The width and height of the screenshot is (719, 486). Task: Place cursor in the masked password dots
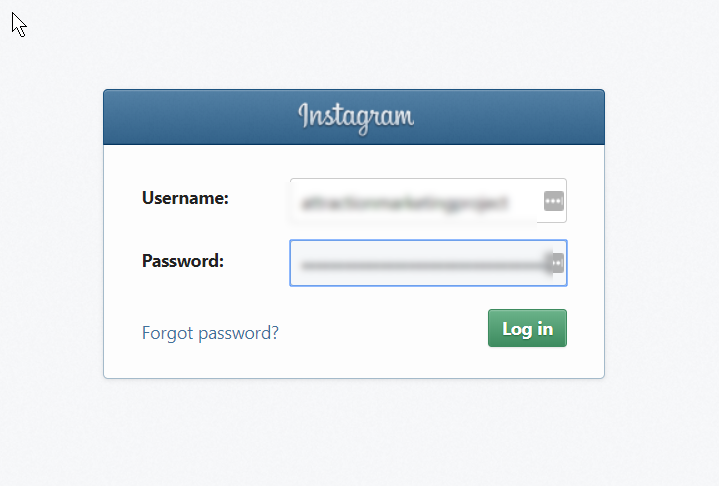pos(424,265)
